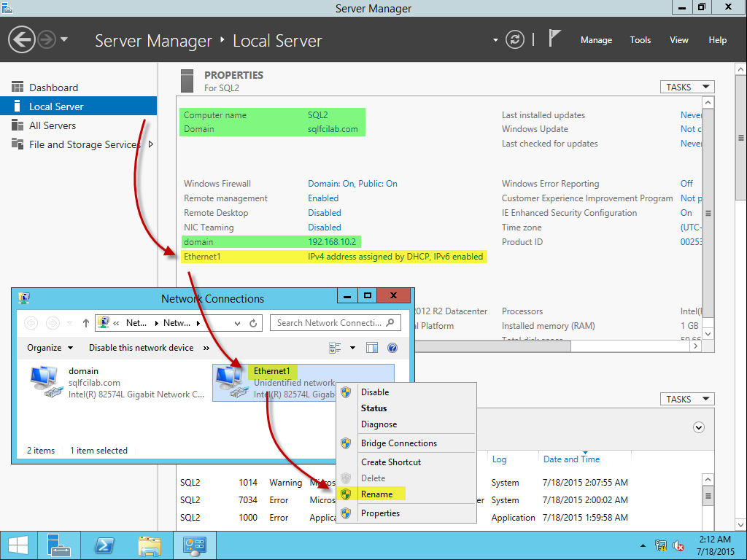Select the domain network adapter
This screenshot has width=747, height=560.
click(x=118, y=382)
